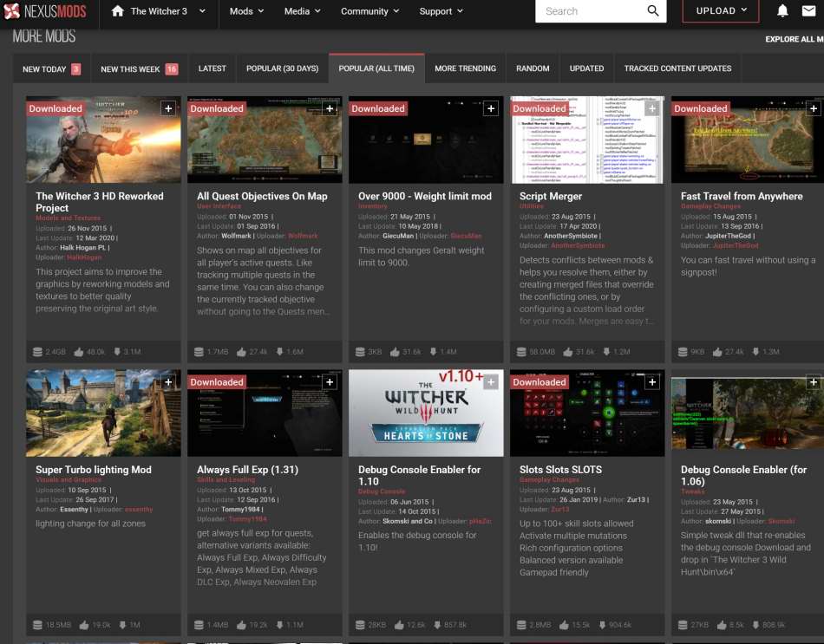824x644 pixels.
Task: Click uploader link JupiterTheGod
Action: pos(736,245)
